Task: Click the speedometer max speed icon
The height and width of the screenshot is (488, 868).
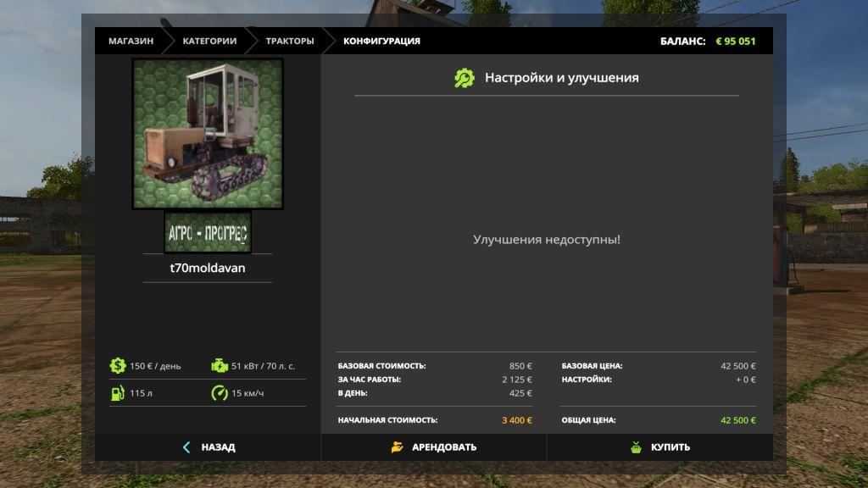Action: [220, 393]
